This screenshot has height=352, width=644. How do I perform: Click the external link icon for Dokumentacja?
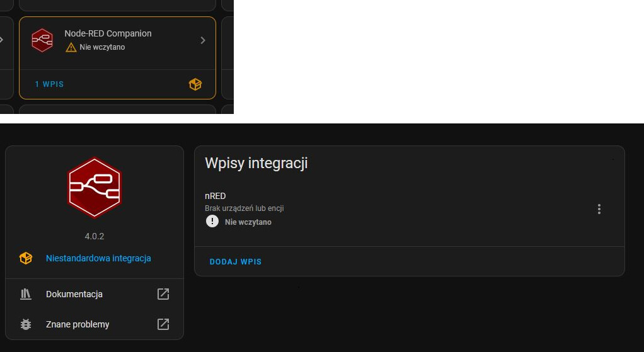click(x=163, y=294)
